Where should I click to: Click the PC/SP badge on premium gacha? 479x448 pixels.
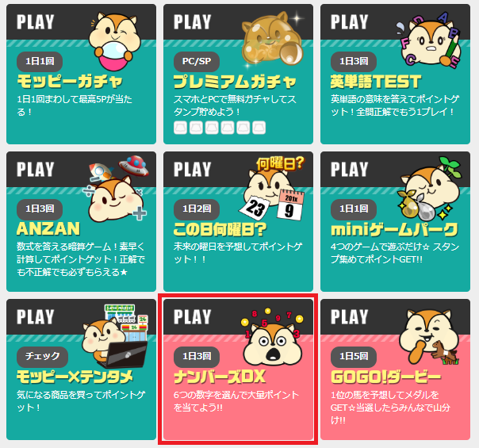point(197,61)
